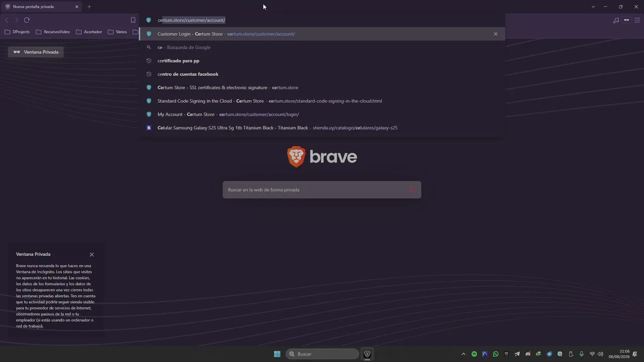Open the DProjects bookmarks folder
The height and width of the screenshot is (362, 644).
click(17, 32)
